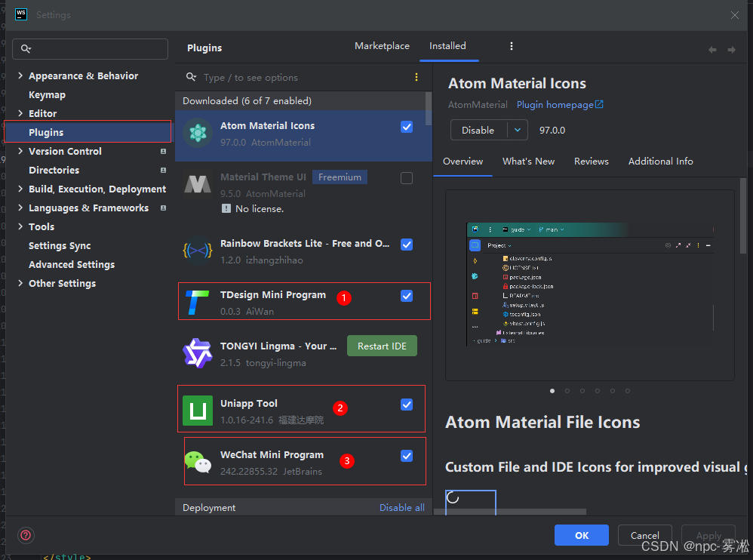
Task: Enable the Material Theme UI checkbox
Action: click(407, 178)
